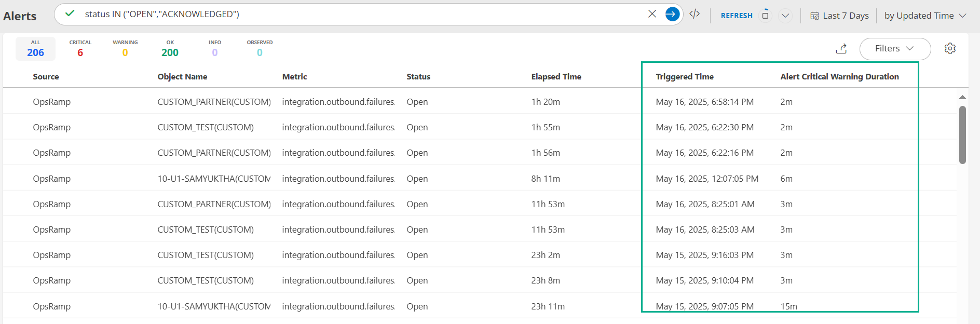
Task: Click the REFRESH button
Action: [x=737, y=16]
